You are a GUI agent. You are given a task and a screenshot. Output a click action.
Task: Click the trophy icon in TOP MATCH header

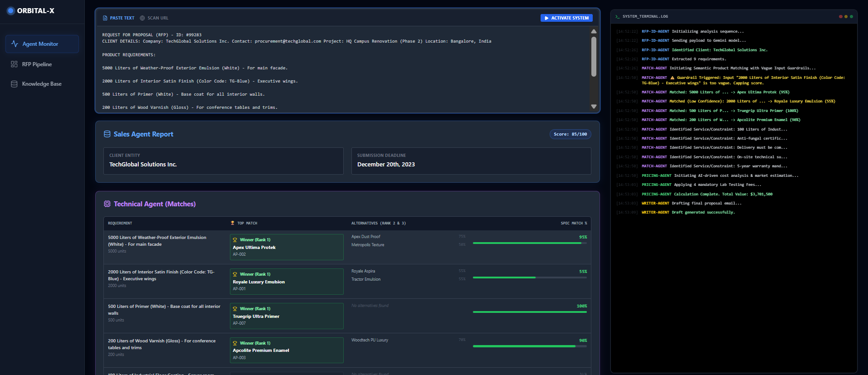click(233, 223)
